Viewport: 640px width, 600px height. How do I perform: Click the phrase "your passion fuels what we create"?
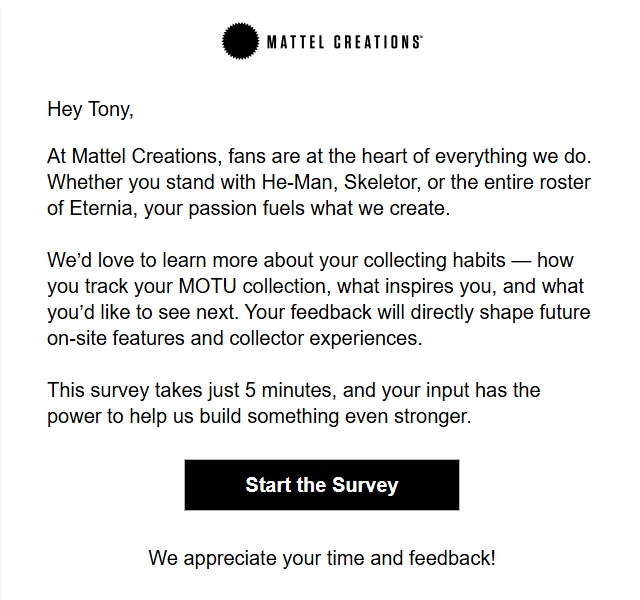[311, 210]
